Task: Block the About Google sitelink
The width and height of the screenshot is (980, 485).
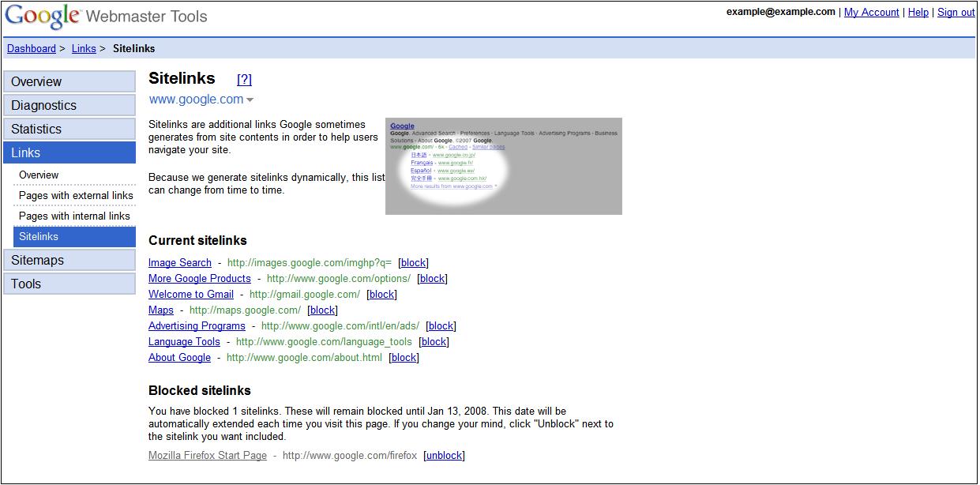Action: [x=404, y=358]
